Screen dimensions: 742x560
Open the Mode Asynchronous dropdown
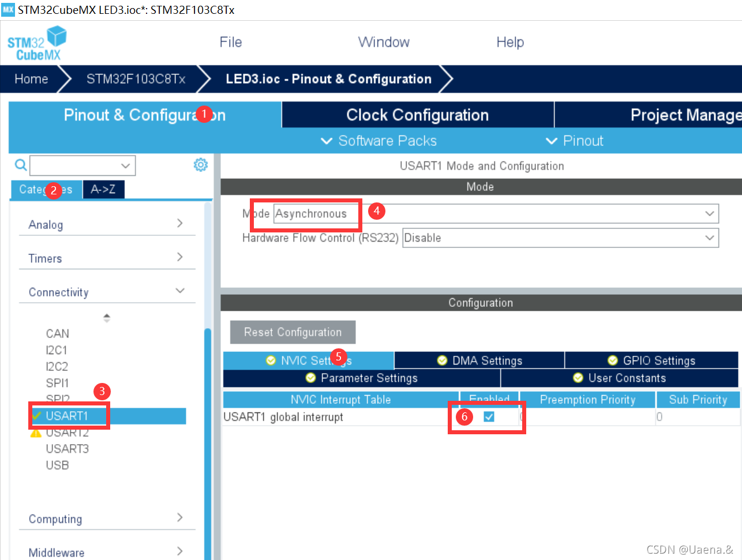pyautogui.click(x=496, y=213)
